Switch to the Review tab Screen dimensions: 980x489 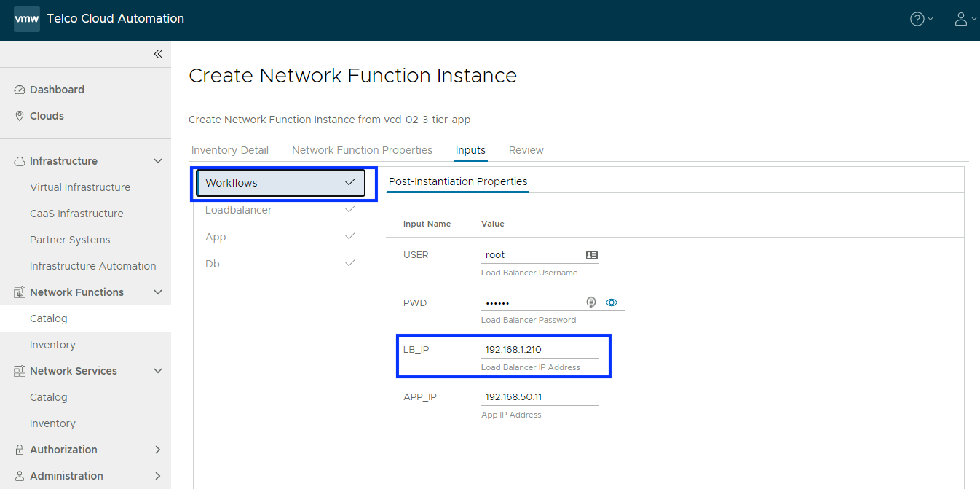pos(526,150)
